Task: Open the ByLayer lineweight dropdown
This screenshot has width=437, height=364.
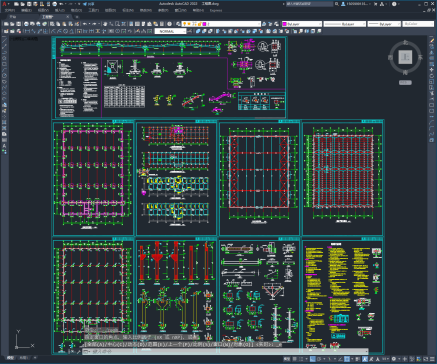Action: click(x=384, y=24)
